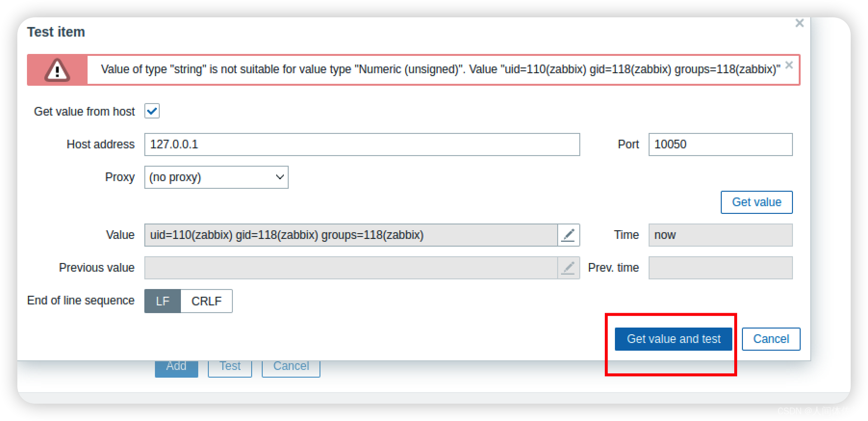The image size is (868, 421).
Task: Click the pencil edit icon beside Value field
Action: (568, 235)
